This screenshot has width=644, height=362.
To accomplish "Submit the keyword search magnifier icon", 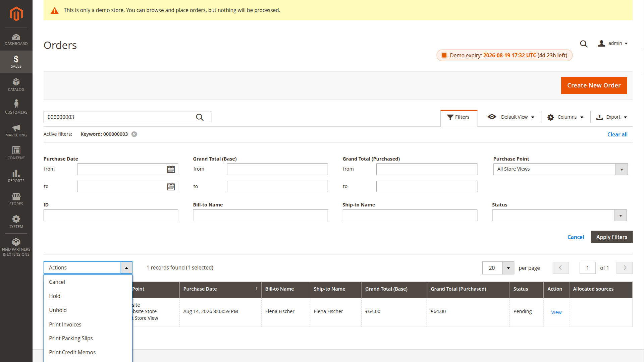I will [200, 117].
